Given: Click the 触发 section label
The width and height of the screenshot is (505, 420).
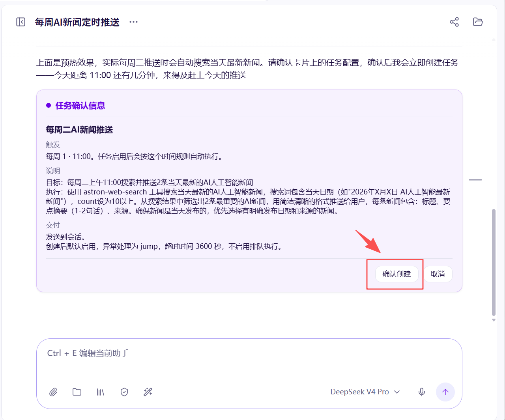Looking at the screenshot, I should [x=53, y=145].
